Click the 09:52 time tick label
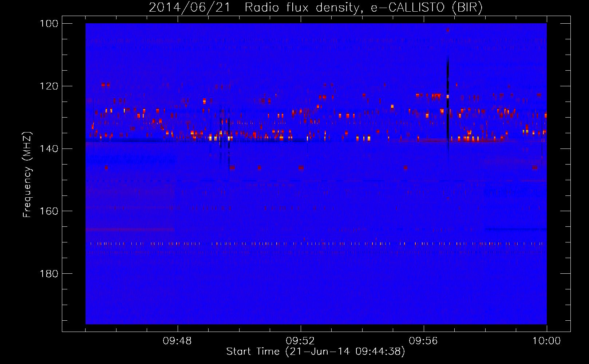Image resolution: width=589 pixels, height=364 pixels. pyautogui.click(x=300, y=341)
